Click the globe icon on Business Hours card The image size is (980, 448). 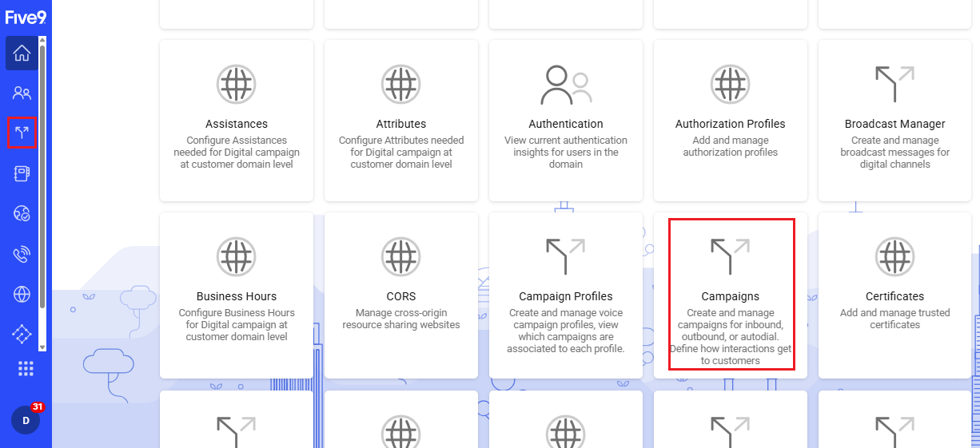point(236,256)
